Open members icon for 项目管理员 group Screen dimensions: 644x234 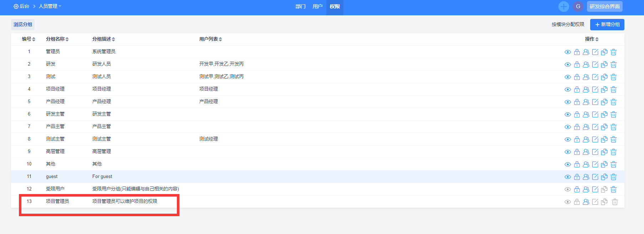[x=586, y=202]
